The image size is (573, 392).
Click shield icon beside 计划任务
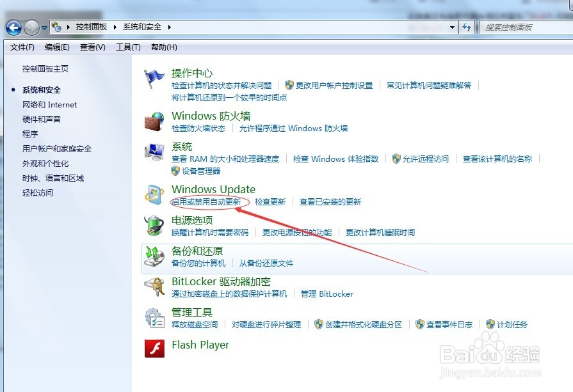click(x=490, y=324)
